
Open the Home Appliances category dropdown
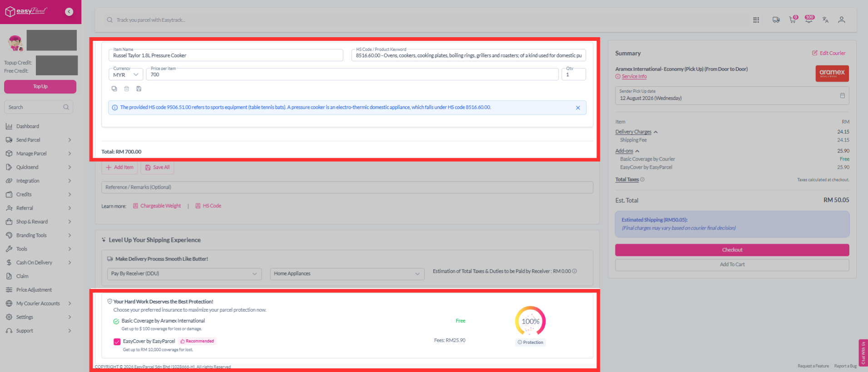[347, 274]
